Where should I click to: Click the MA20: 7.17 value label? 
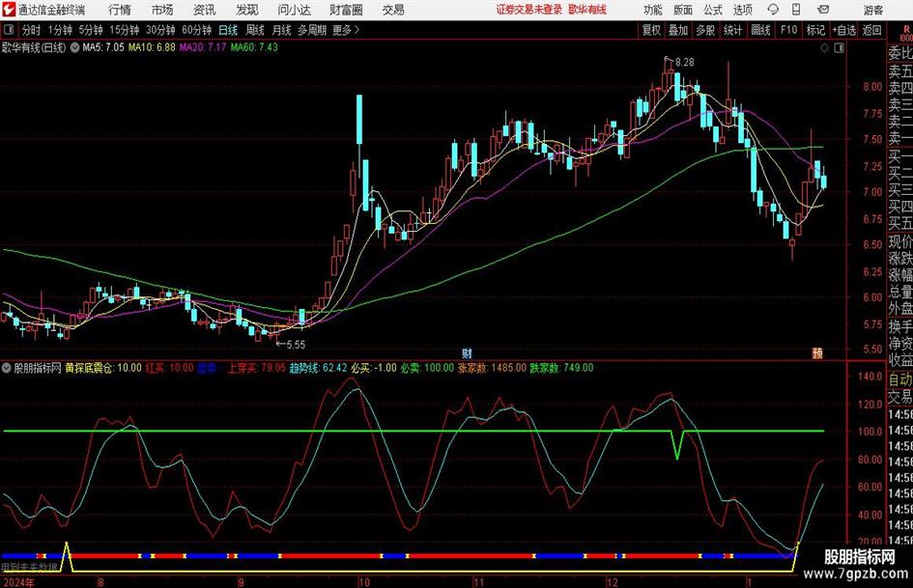click(203, 47)
